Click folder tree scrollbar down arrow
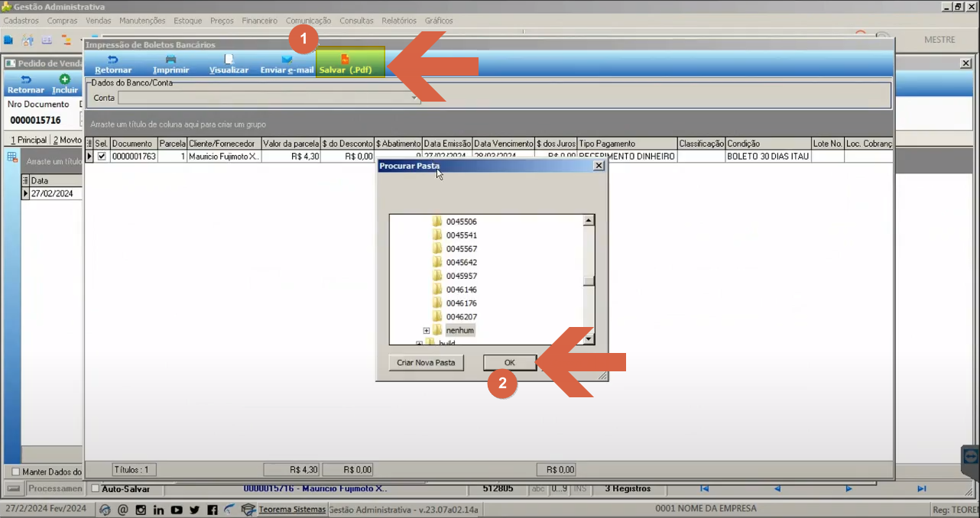This screenshot has width=980, height=518. point(589,338)
